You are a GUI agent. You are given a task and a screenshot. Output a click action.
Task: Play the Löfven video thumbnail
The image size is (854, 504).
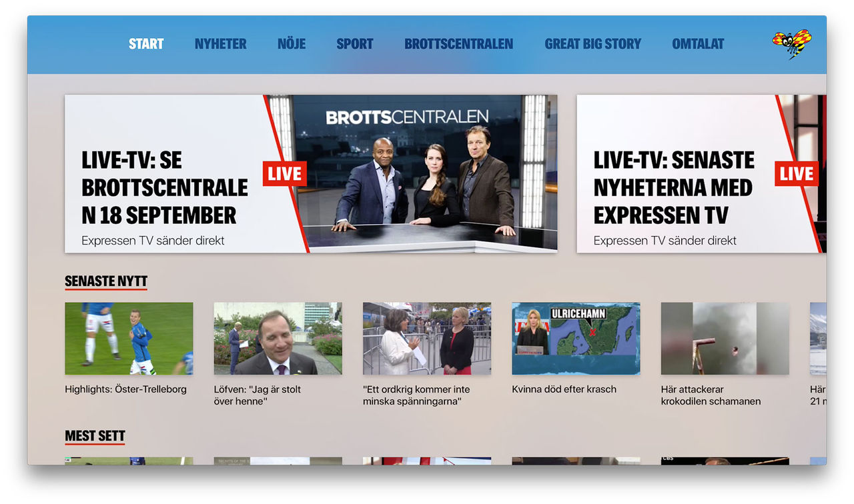278,339
